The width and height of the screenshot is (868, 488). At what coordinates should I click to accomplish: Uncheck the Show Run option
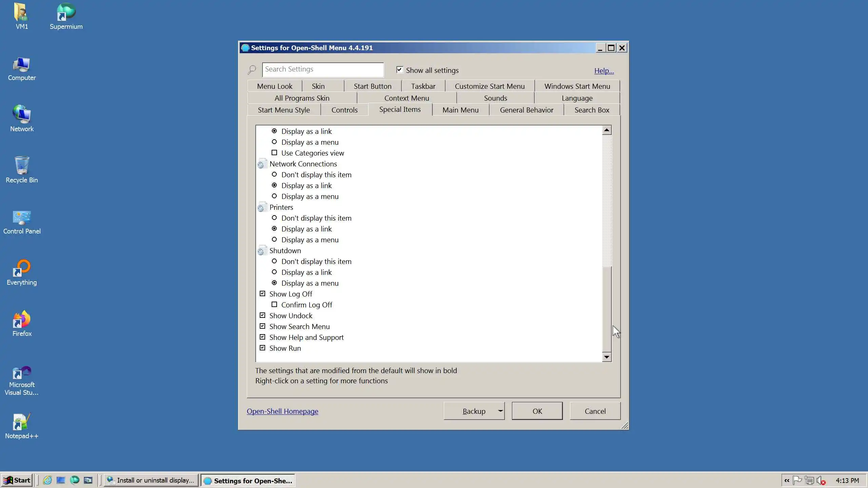[262, 348]
